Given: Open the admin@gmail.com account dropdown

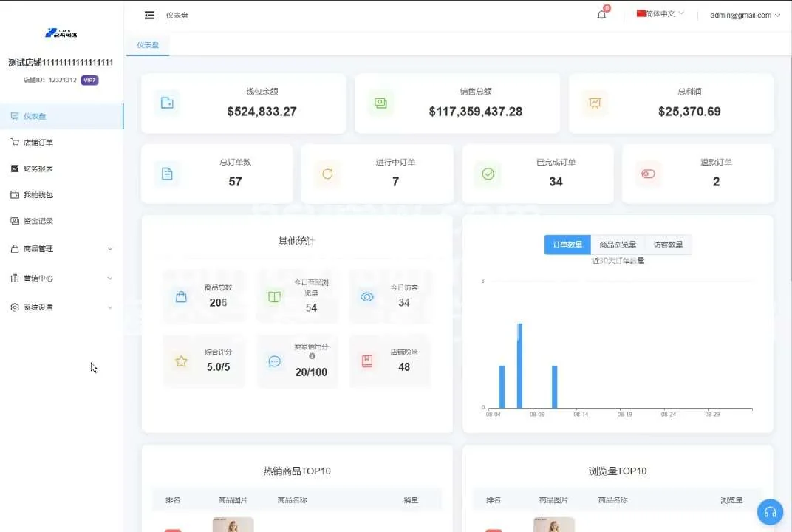Looking at the screenshot, I should coord(745,15).
